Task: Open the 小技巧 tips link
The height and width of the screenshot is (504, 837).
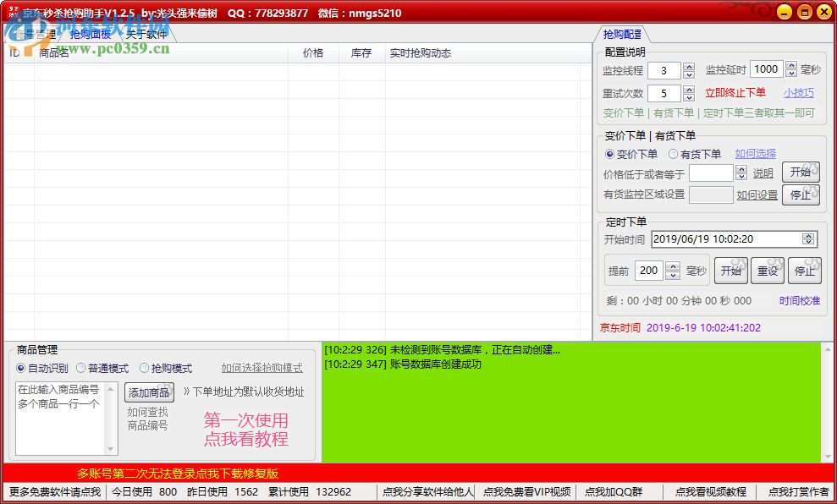Action: pyautogui.click(x=798, y=93)
